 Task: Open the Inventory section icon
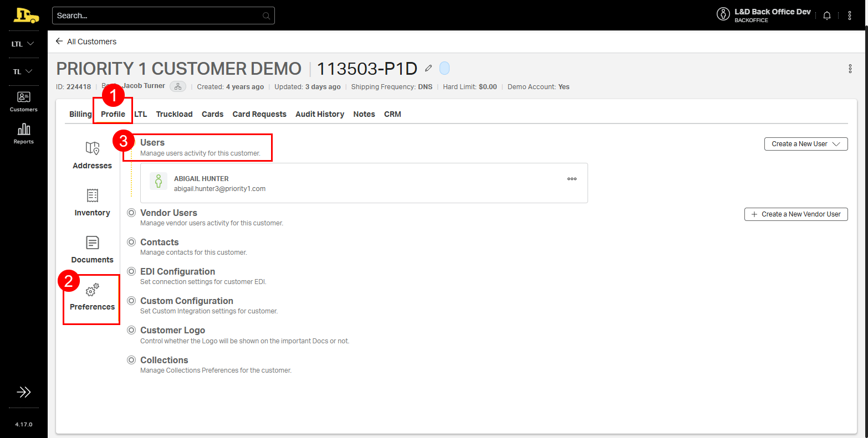click(93, 195)
